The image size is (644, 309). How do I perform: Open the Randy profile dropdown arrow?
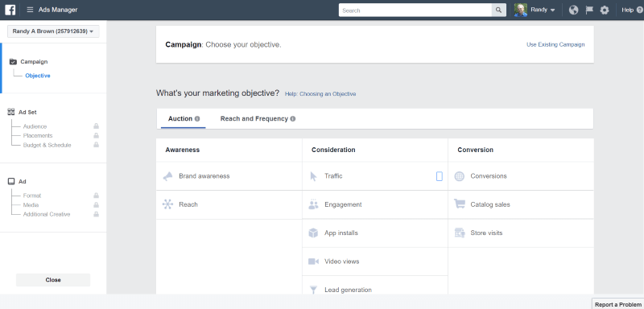552,10
